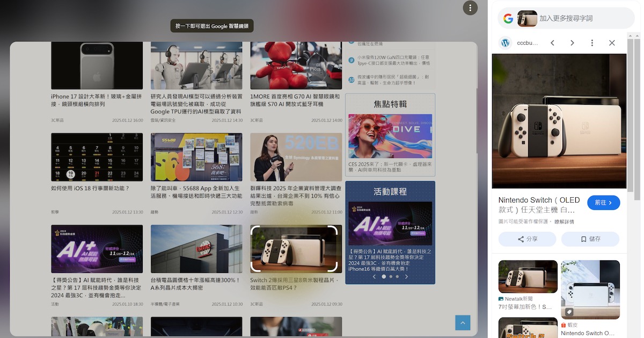Open the iPhone 17 設計大革新 article title
This screenshot has width=644, height=338.
pos(97,100)
